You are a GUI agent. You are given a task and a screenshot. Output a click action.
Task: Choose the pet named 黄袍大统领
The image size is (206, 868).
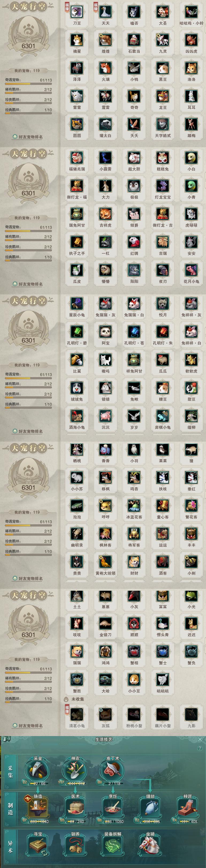105,564
